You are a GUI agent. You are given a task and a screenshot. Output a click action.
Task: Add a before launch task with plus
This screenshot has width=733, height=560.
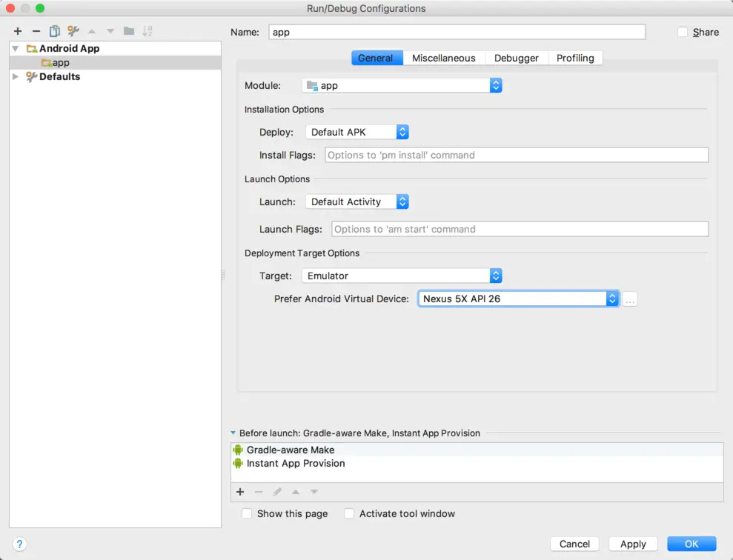(x=239, y=492)
